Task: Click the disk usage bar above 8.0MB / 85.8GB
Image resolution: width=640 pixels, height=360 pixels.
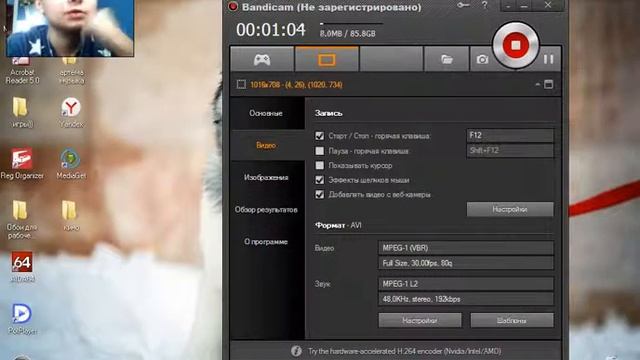Action: point(351,24)
